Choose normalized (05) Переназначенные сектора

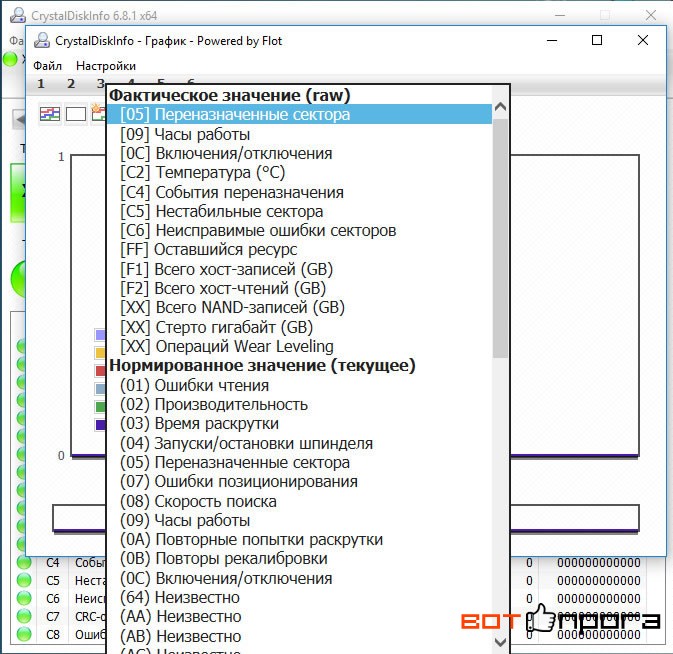point(299,463)
